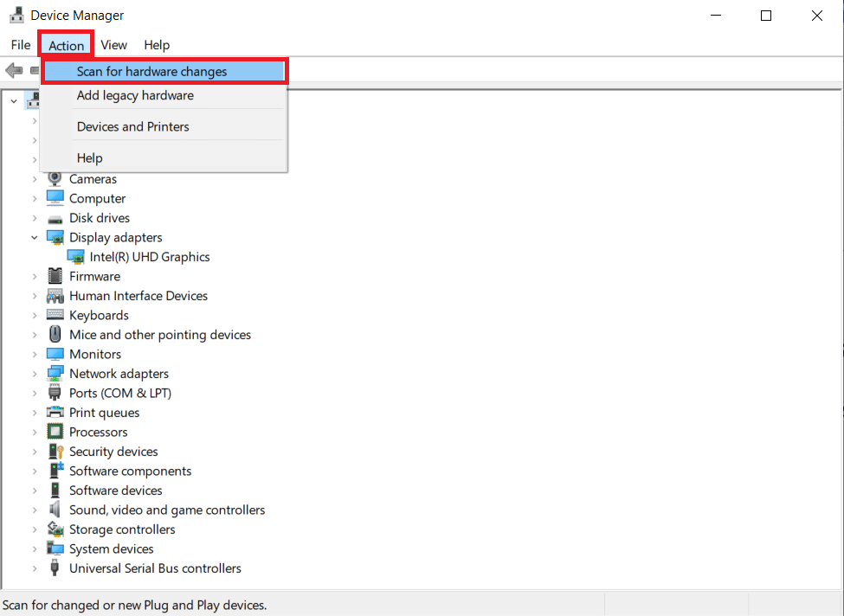Collapse the Display adapters category
The image size is (844, 616).
pos(35,237)
